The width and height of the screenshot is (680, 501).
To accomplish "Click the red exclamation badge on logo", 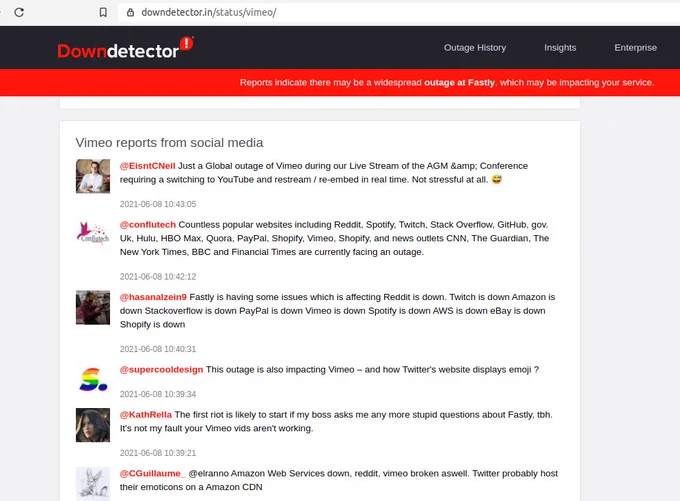I will (186, 43).
